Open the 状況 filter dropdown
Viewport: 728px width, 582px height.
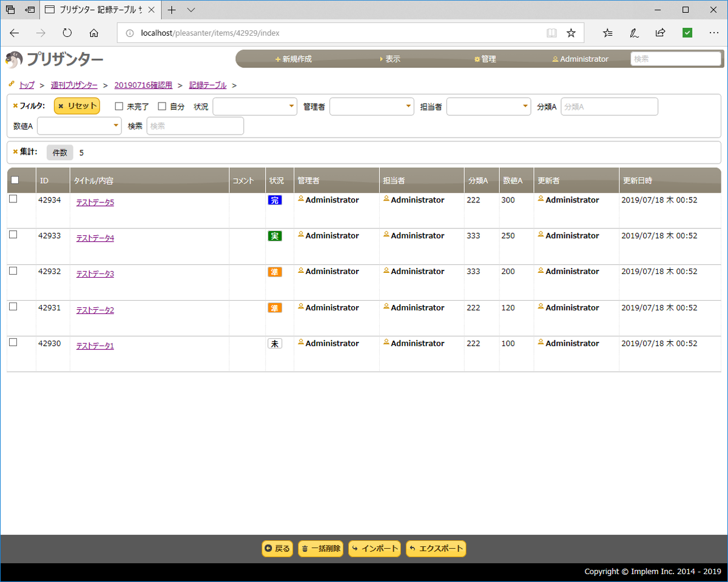click(254, 106)
